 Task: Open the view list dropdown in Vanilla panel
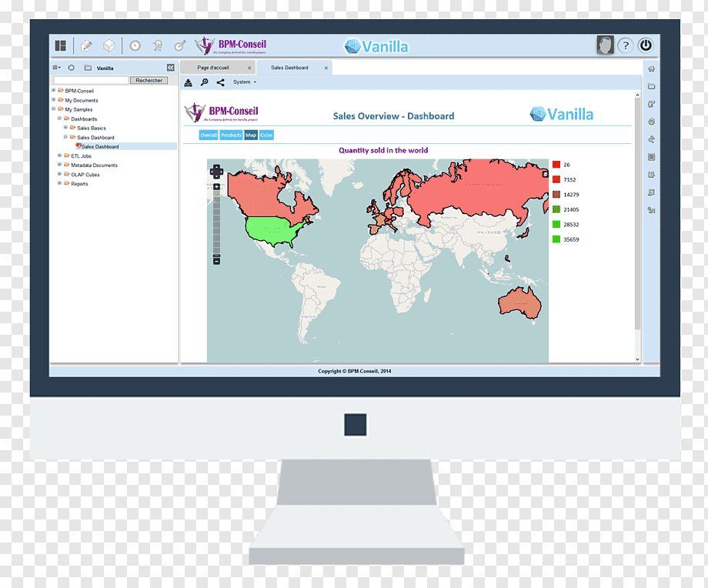coord(56,68)
